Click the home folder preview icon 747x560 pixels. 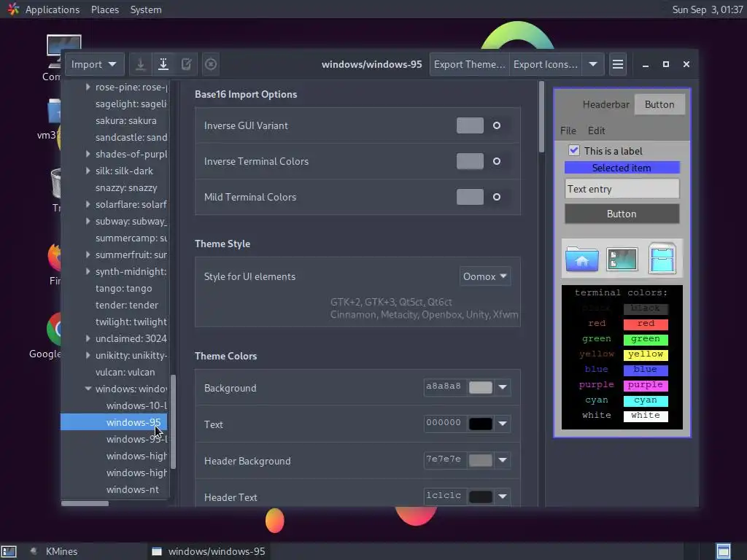coord(582,259)
